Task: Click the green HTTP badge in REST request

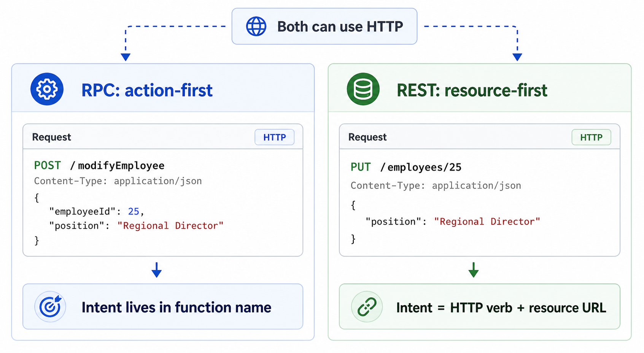Action: click(591, 137)
